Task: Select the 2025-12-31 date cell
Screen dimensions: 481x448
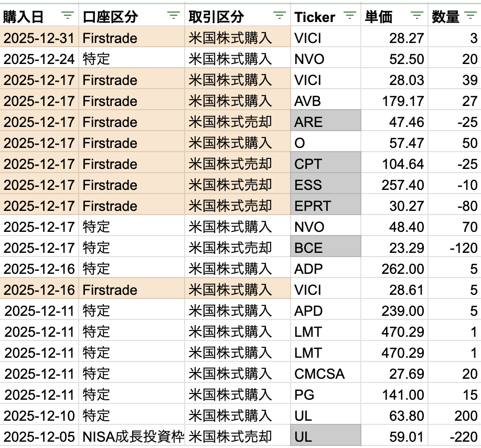Action: (x=40, y=38)
